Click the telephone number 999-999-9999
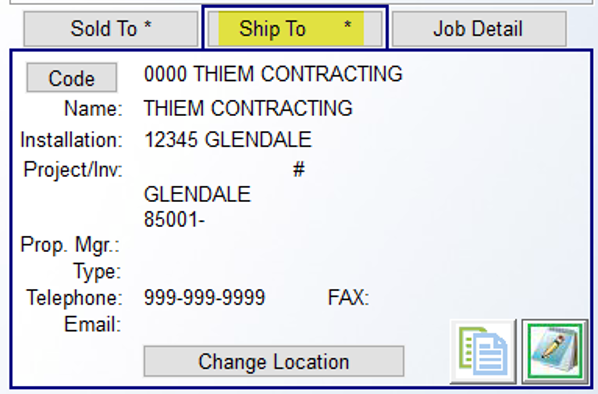Screen dimensions: 598x394 (204, 297)
